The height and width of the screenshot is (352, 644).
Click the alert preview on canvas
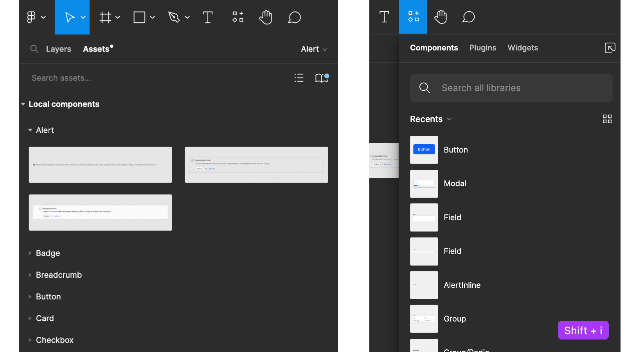(x=384, y=160)
